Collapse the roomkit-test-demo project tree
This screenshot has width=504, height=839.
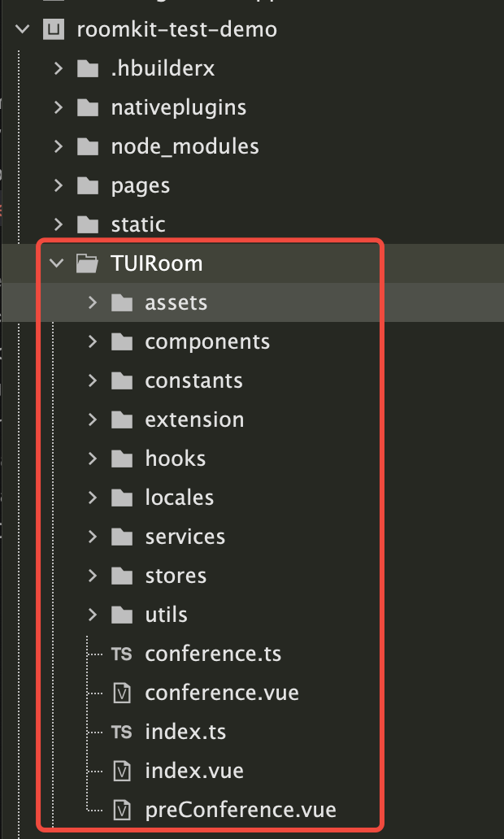[x=22, y=30]
